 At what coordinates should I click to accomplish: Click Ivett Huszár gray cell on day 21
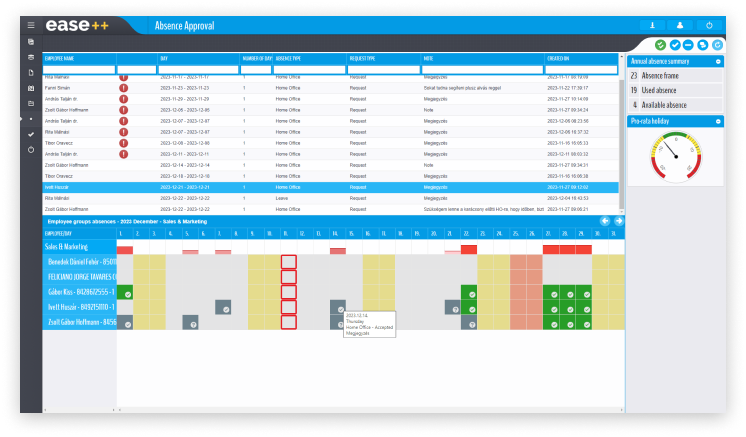452,307
